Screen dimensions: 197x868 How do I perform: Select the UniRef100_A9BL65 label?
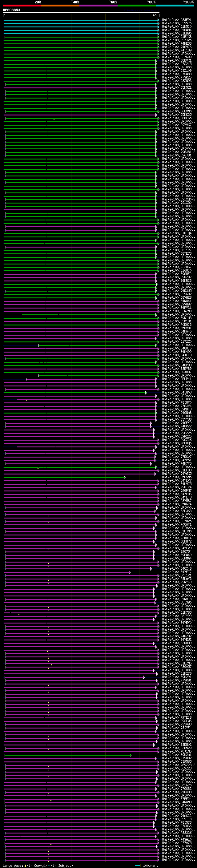pyautogui.click(x=177, y=118)
